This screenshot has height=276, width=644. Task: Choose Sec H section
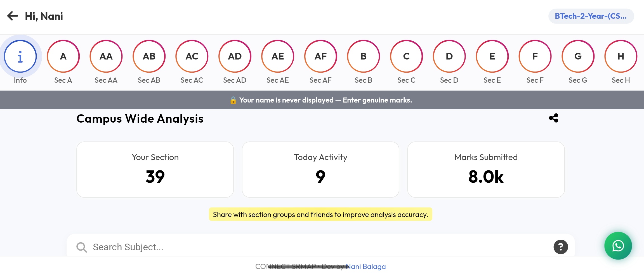pos(621,56)
